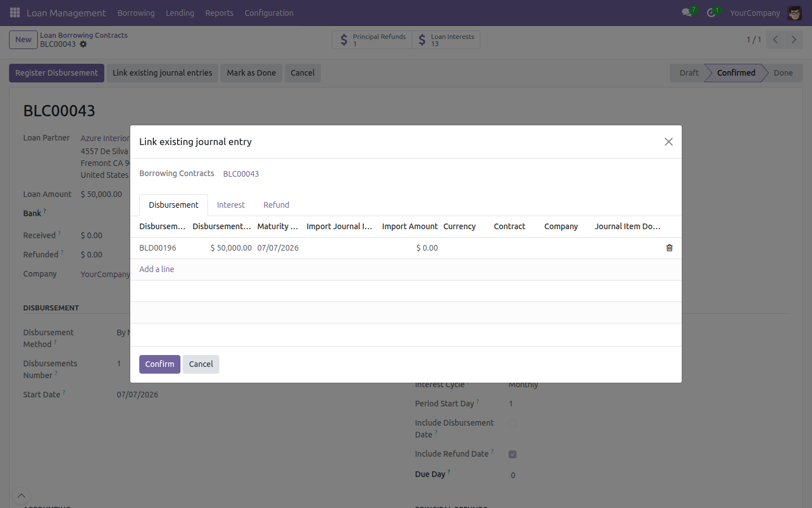Click Link existing journal entries button

click(162, 73)
